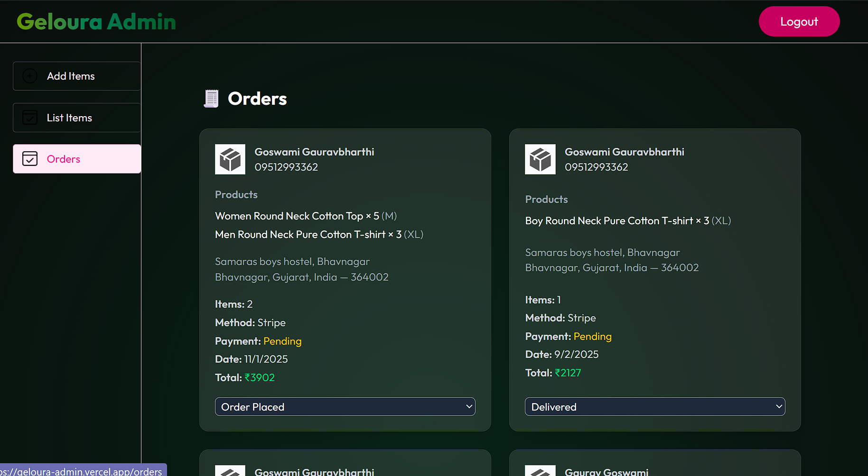Click the Geloura Admin logo
Screen dimensions: 868x476
tap(96, 22)
